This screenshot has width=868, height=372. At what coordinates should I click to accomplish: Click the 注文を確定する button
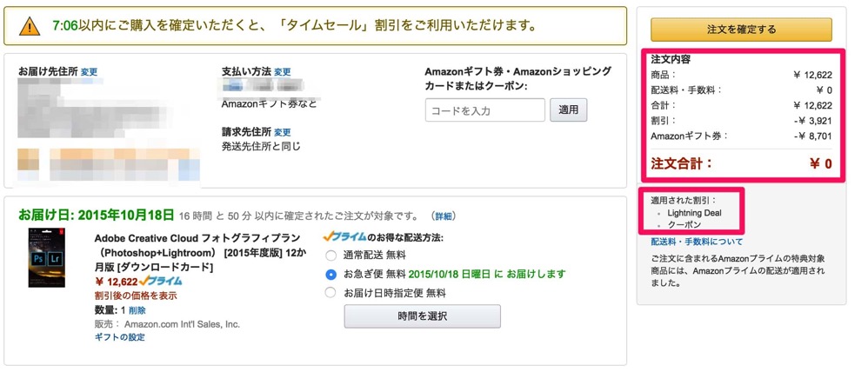coord(741,30)
